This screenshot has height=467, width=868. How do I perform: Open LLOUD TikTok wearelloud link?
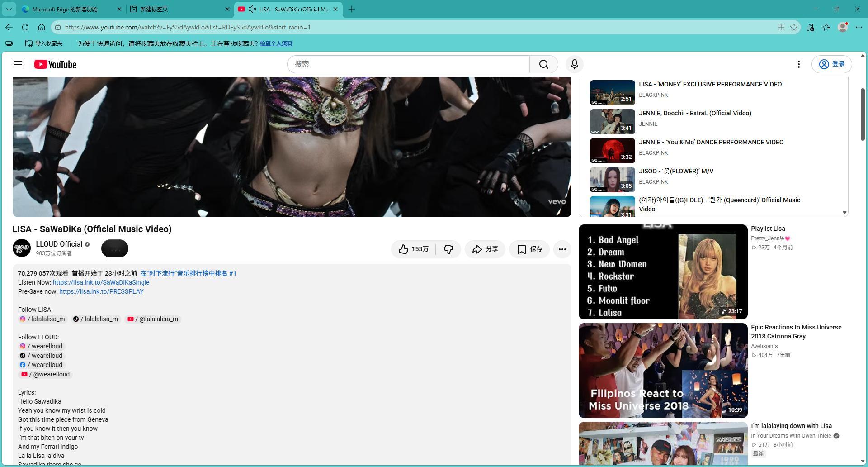(x=41, y=356)
